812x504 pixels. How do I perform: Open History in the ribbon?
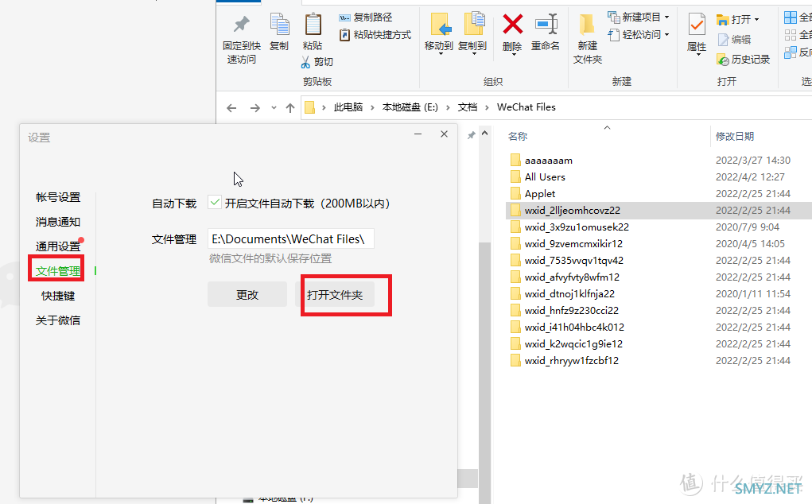[x=743, y=60]
